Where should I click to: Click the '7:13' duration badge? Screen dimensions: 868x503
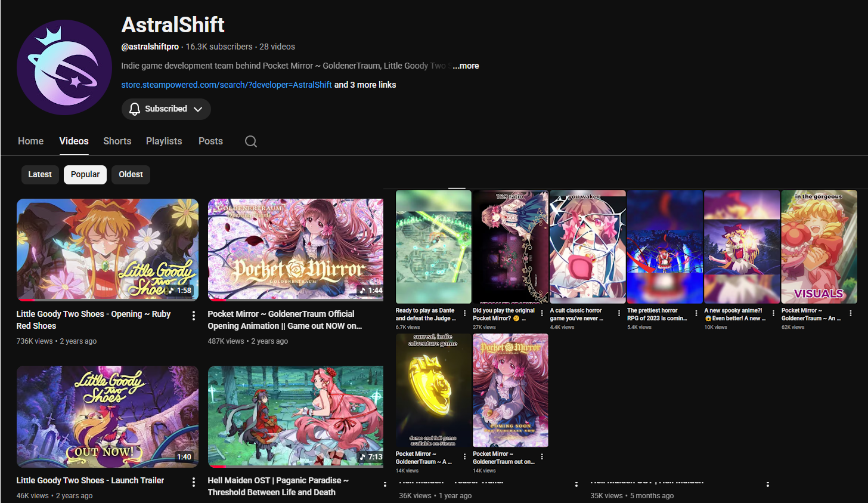(x=370, y=457)
